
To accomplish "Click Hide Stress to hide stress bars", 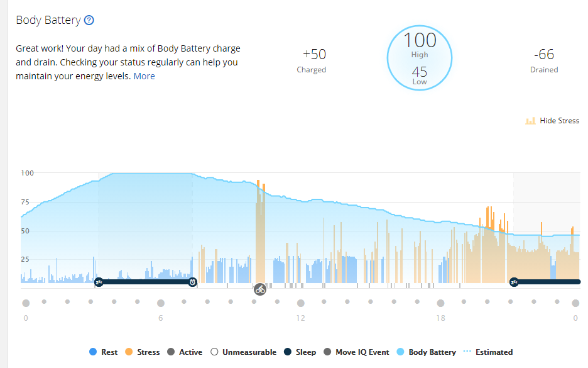I will [559, 121].
